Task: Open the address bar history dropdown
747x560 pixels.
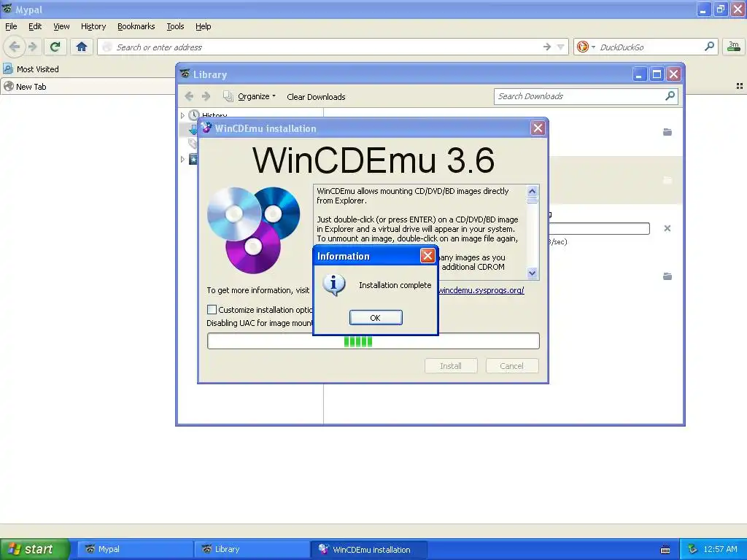Action: point(561,47)
